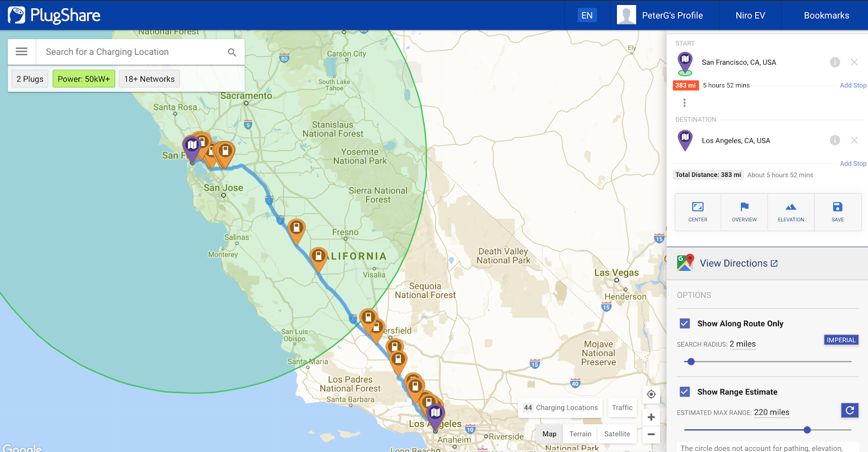
Task: Click the search magnifier icon
Action: (x=232, y=52)
